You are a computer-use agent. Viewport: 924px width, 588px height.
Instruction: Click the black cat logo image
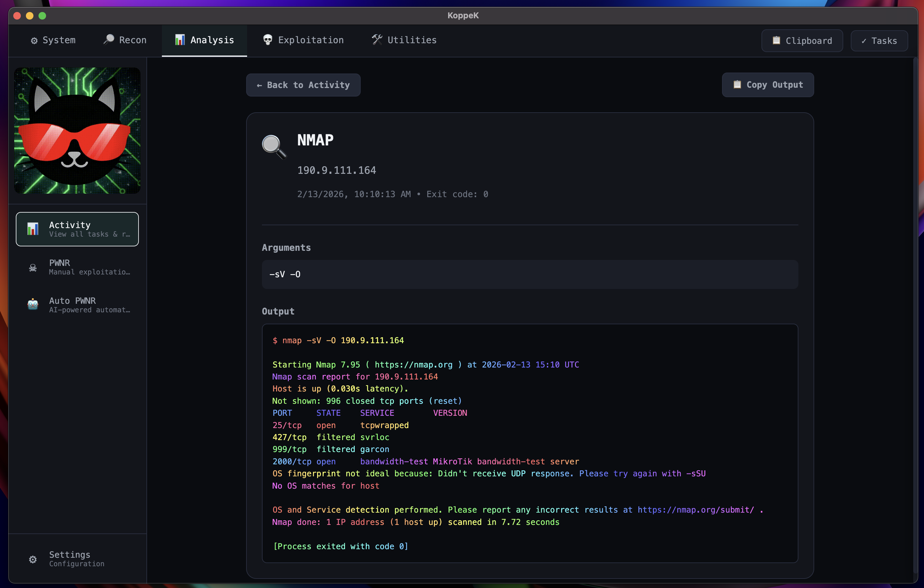pyautogui.click(x=77, y=130)
